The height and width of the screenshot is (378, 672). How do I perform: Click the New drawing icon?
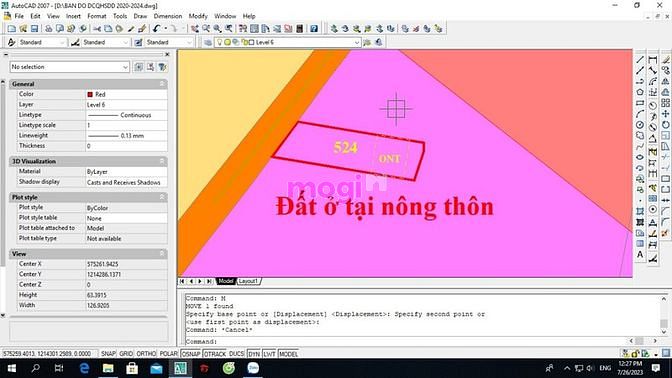tap(12, 29)
